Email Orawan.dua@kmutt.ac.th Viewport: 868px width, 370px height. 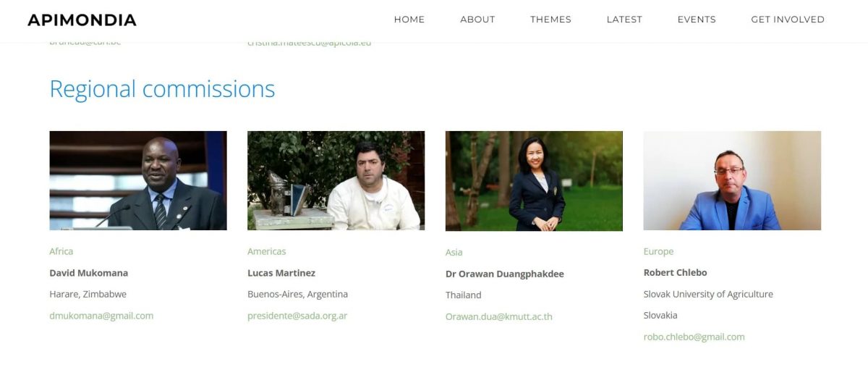coord(499,316)
